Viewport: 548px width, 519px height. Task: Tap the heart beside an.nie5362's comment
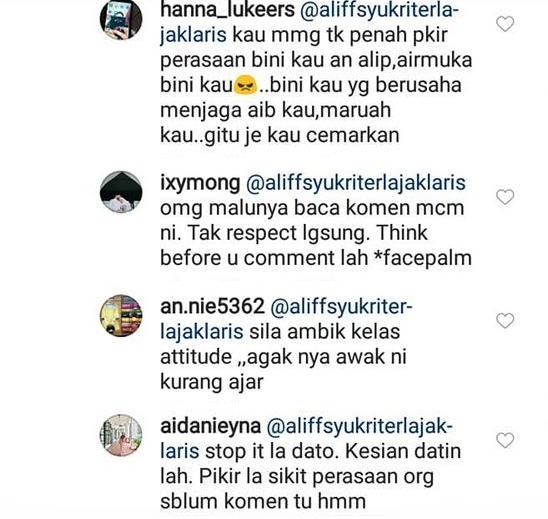(x=505, y=321)
